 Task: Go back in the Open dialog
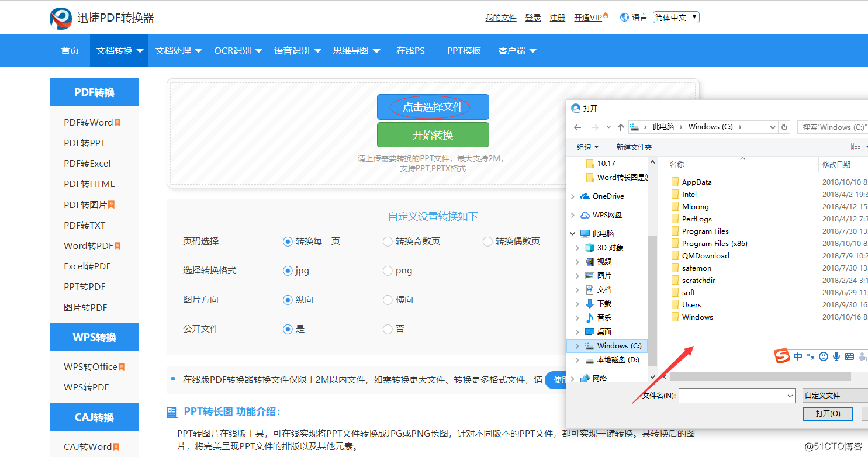577,127
